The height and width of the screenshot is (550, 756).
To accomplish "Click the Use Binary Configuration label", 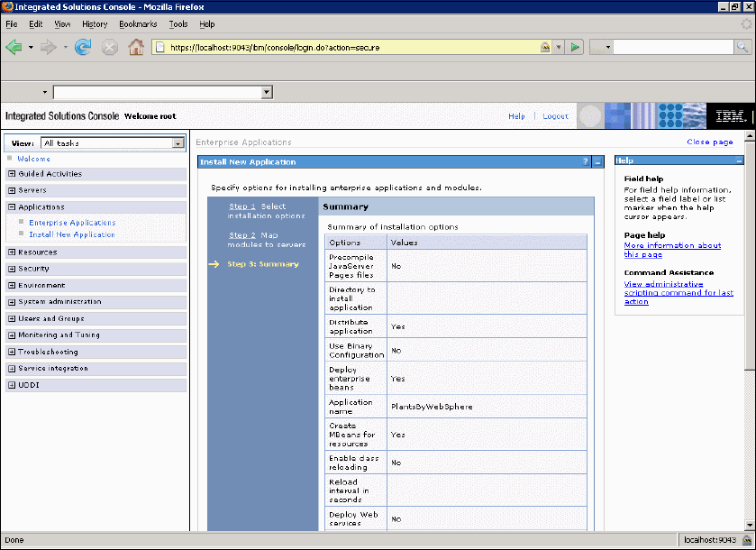I will [356, 350].
